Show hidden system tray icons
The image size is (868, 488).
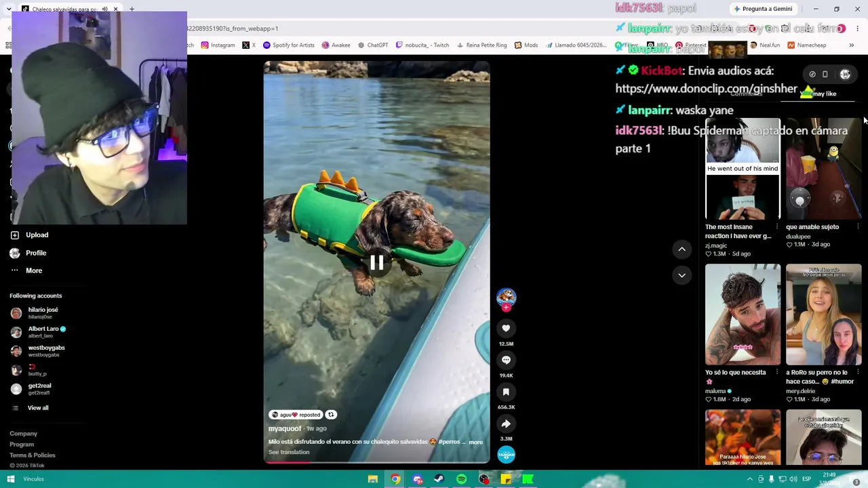(749, 479)
